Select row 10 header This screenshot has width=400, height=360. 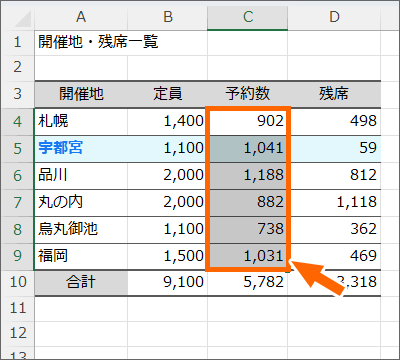pyautogui.click(x=18, y=282)
